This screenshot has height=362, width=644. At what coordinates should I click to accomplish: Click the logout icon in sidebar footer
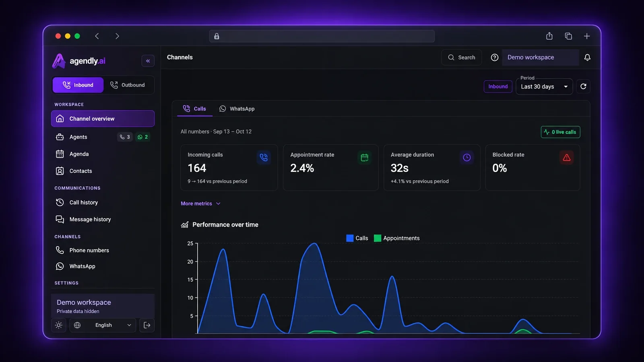(x=147, y=325)
